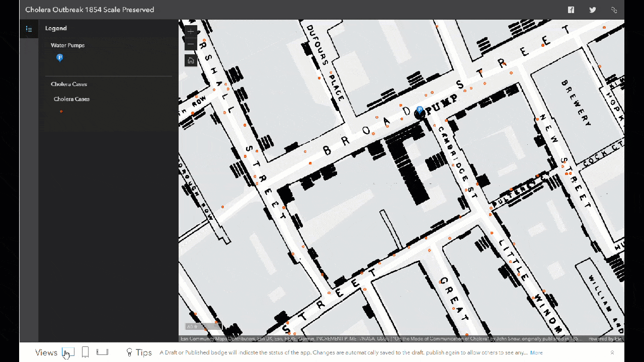644x362 pixels.
Task: Switch to the tablet landscape view
Action: (102, 352)
